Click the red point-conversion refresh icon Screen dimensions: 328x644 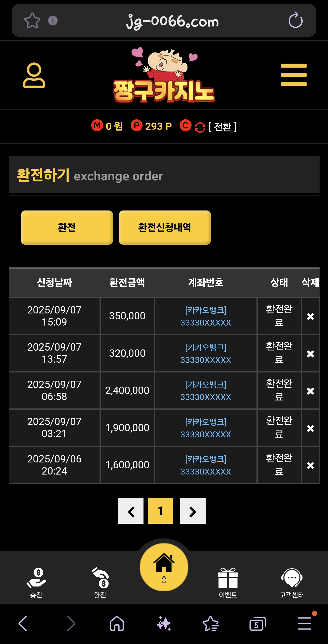coord(200,127)
